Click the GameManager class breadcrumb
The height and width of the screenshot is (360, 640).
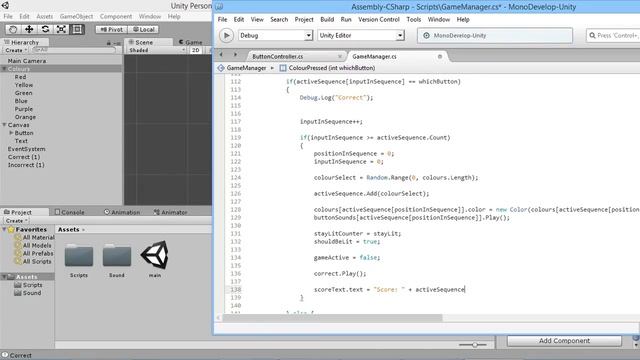[x=242, y=68]
